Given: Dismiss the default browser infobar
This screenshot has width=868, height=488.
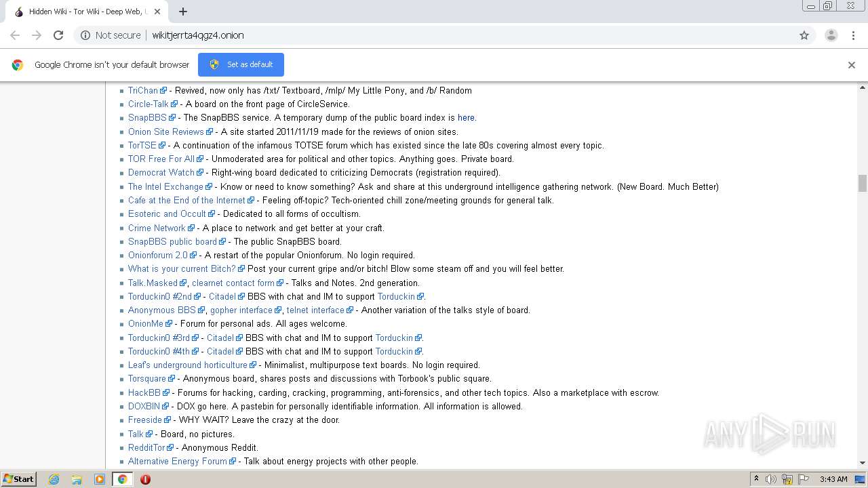Looking at the screenshot, I should [x=852, y=65].
